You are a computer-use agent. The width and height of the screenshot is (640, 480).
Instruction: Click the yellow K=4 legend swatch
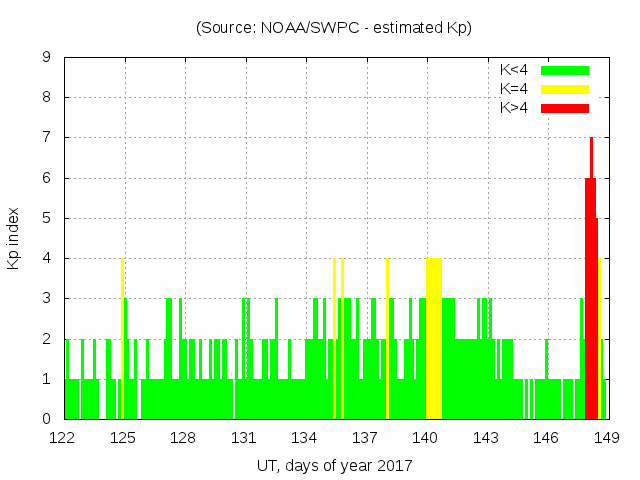(x=565, y=89)
